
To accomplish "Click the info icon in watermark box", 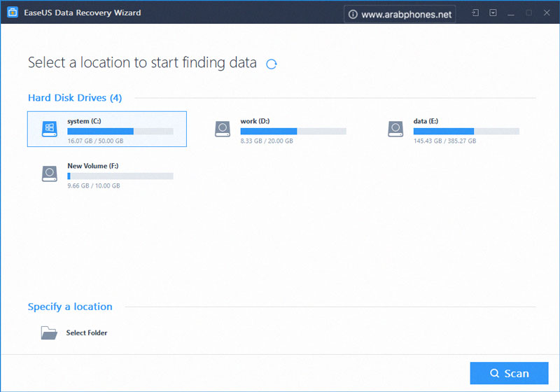I will coord(353,14).
